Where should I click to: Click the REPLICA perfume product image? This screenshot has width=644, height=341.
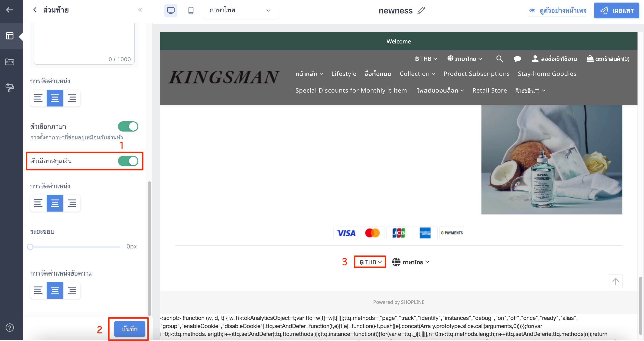(x=552, y=160)
